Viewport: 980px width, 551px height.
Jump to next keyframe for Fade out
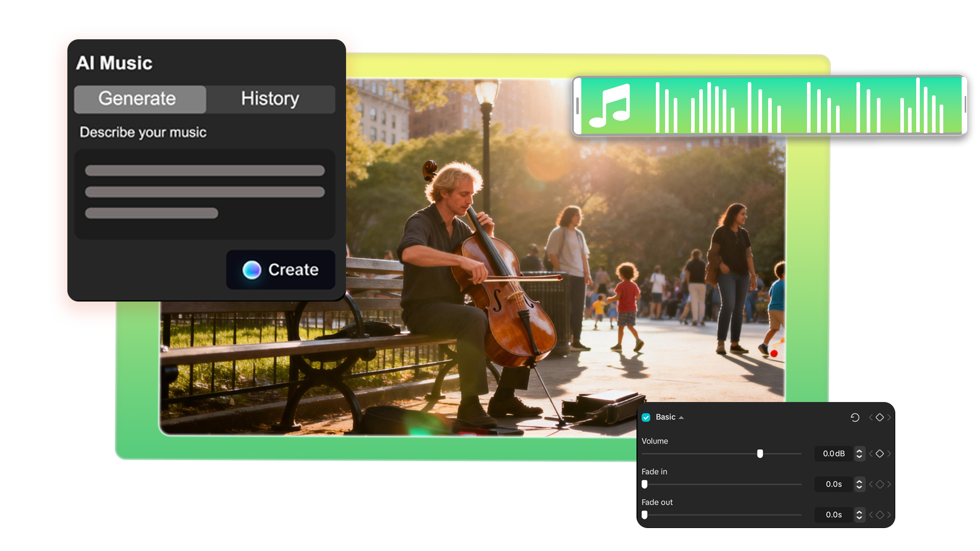889,515
